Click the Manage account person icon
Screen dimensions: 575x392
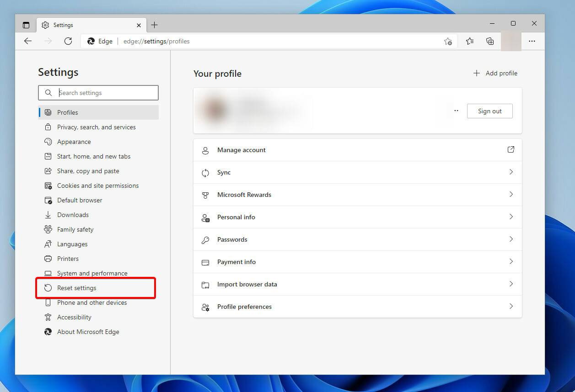point(205,150)
